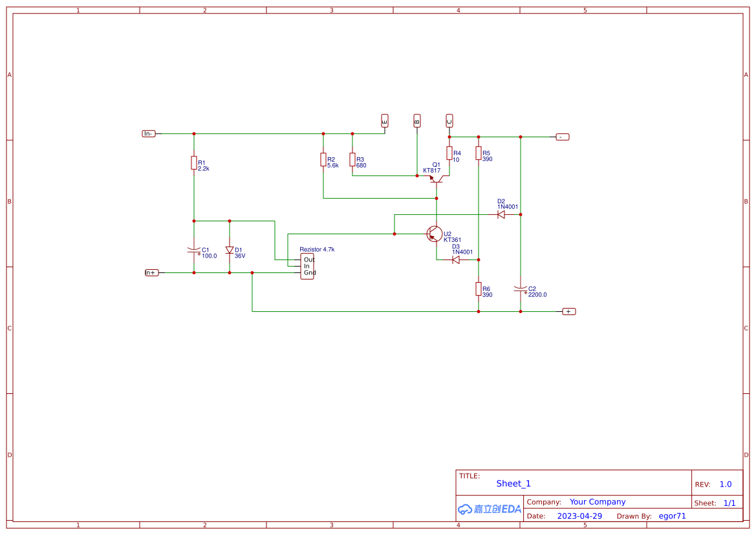Select the R6 390 resistor symbol
Screen dimensions: 756x535
[478, 289]
